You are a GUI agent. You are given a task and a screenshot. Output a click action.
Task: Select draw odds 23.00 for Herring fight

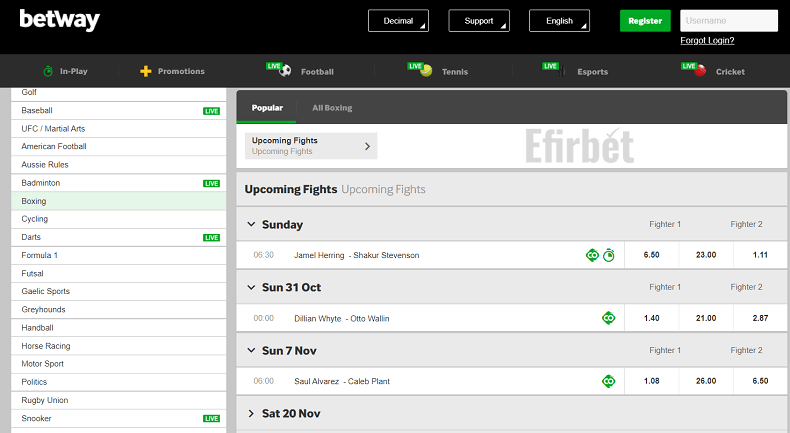[706, 255]
